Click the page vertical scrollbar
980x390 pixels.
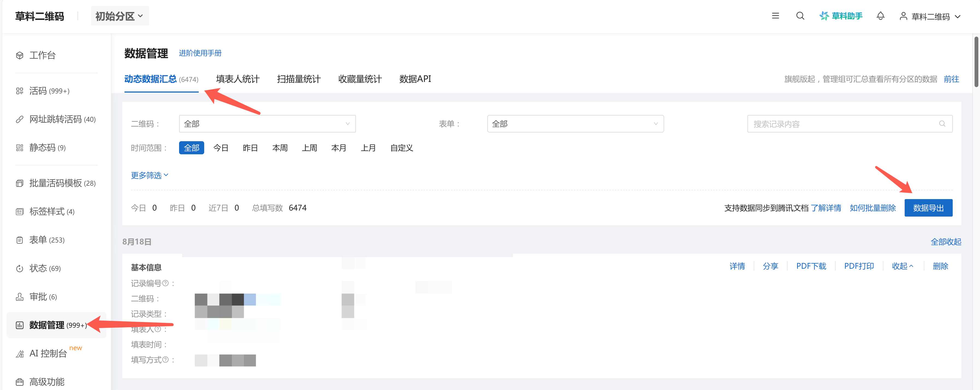[976, 62]
